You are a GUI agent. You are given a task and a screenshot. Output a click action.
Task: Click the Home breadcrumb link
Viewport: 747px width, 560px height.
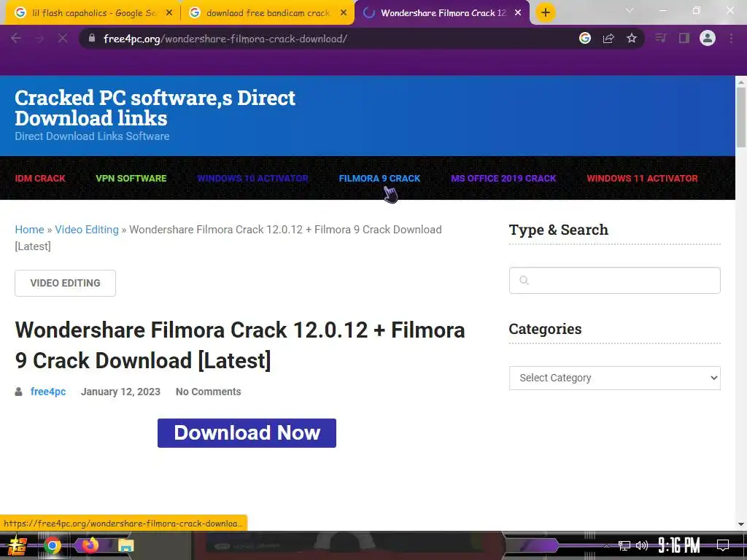29,230
